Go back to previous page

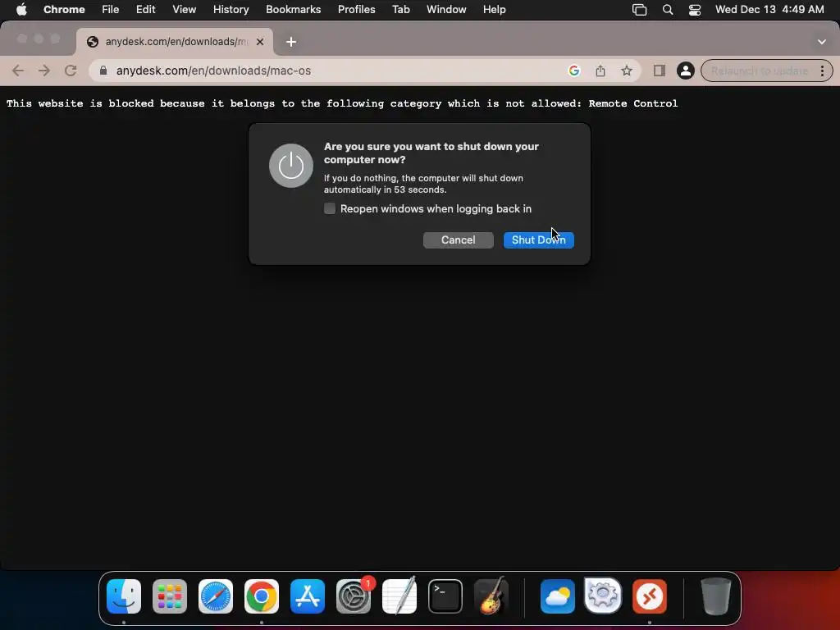pyautogui.click(x=18, y=71)
